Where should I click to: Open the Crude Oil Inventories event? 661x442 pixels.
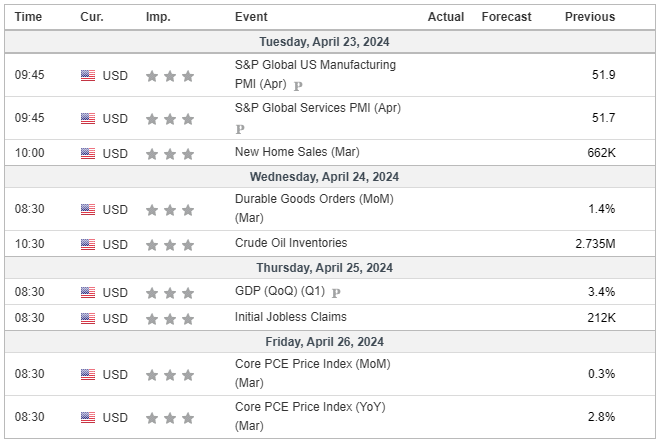[291, 243]
